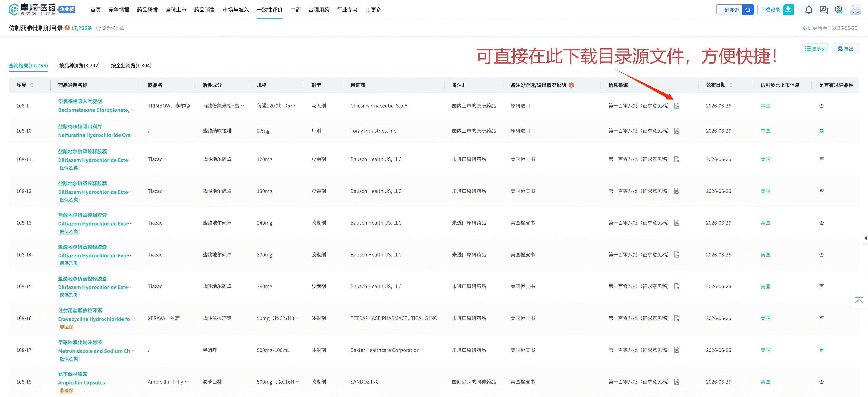Open 药品销售 navigation menu

pyautogui.click(x=205, y=10)
